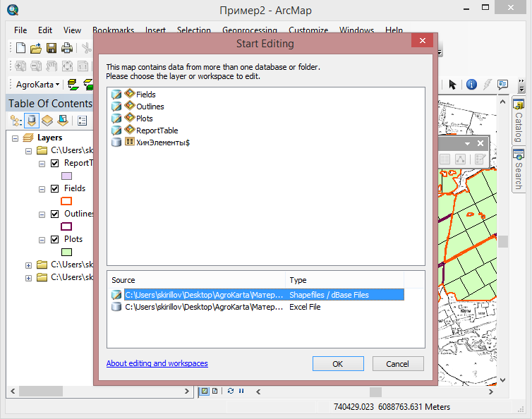Screen dimensions: 532x419
Task: Pause drawing button
Action: (x=241, y=391)
